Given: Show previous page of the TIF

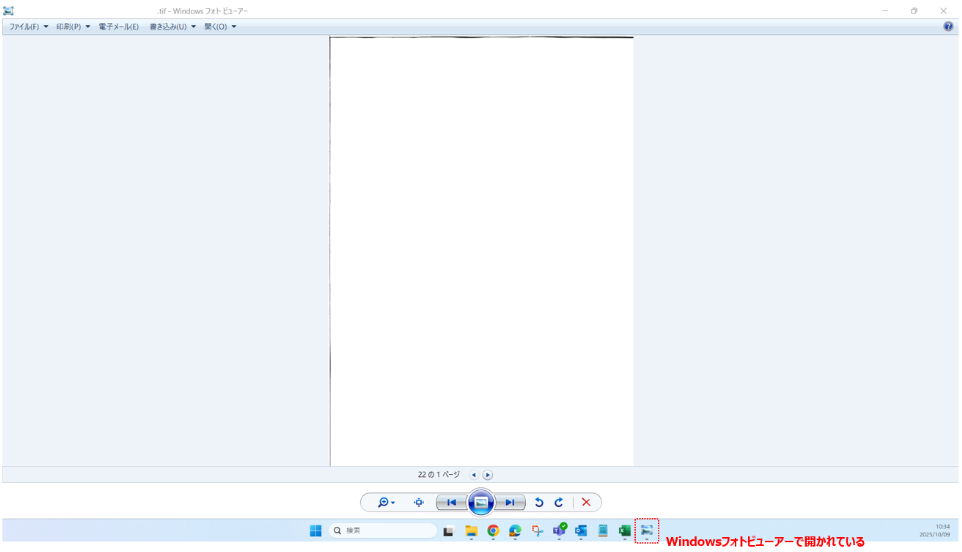Looking at the screenshot, I should click(474, 475).
